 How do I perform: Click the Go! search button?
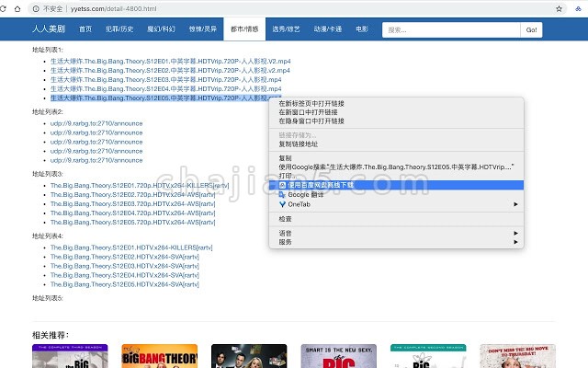coord(531,30)
